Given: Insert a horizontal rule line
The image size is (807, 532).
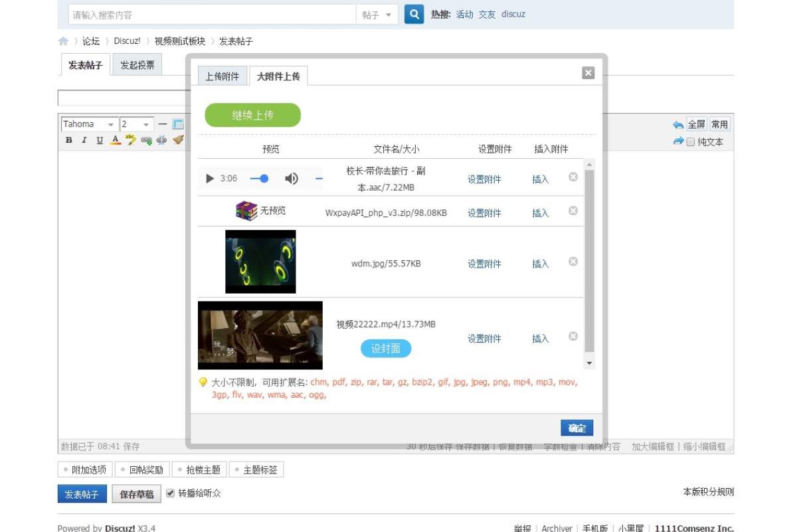Looking at the screenshot, I should pos(163,124).
